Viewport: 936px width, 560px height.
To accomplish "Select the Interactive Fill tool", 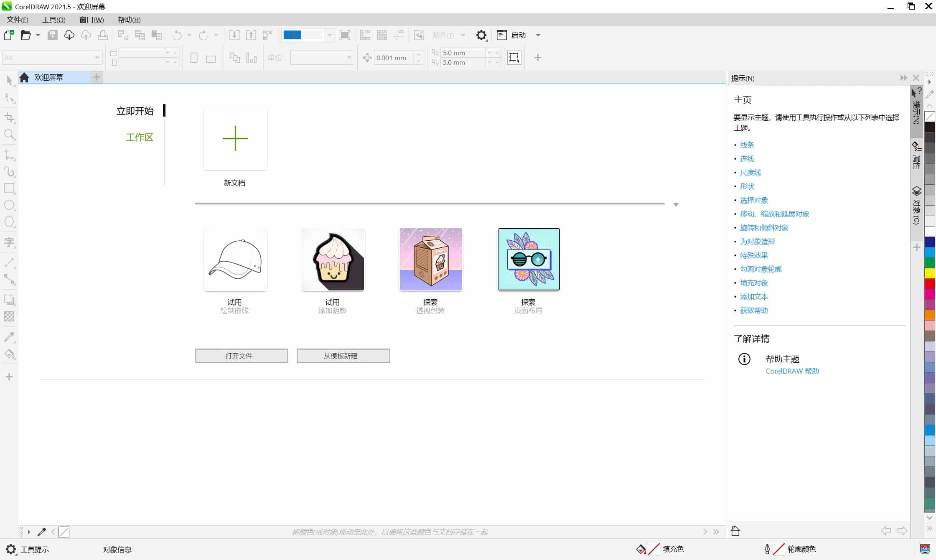I will click(x=9, y=354).
